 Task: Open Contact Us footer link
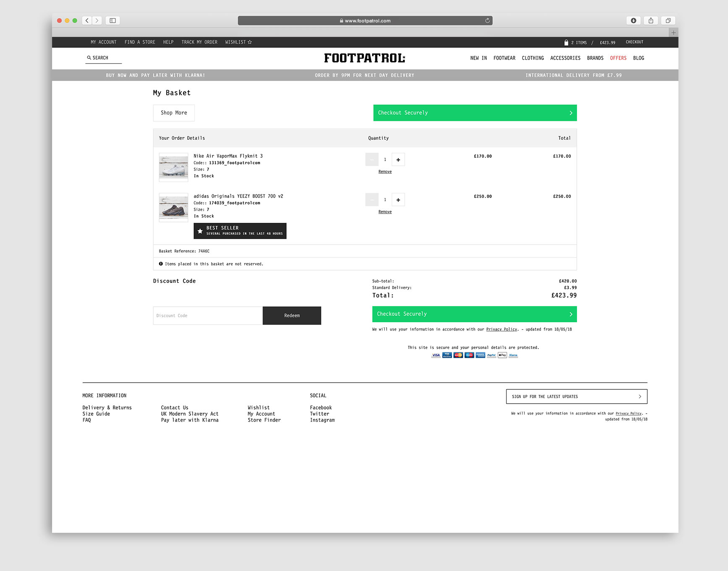click(175, 408)
